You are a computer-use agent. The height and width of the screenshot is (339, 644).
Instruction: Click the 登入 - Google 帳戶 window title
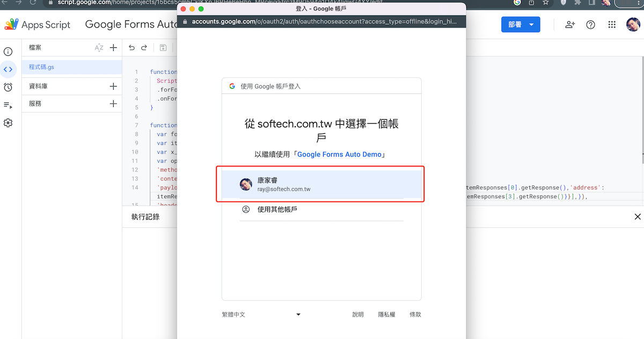click(321, 9)
